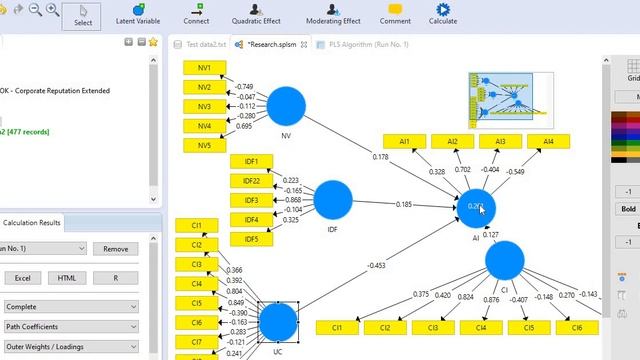This screenshot has width=640, height=360.
Task: Click the lower -1 value field
Action: coord(628,242)
